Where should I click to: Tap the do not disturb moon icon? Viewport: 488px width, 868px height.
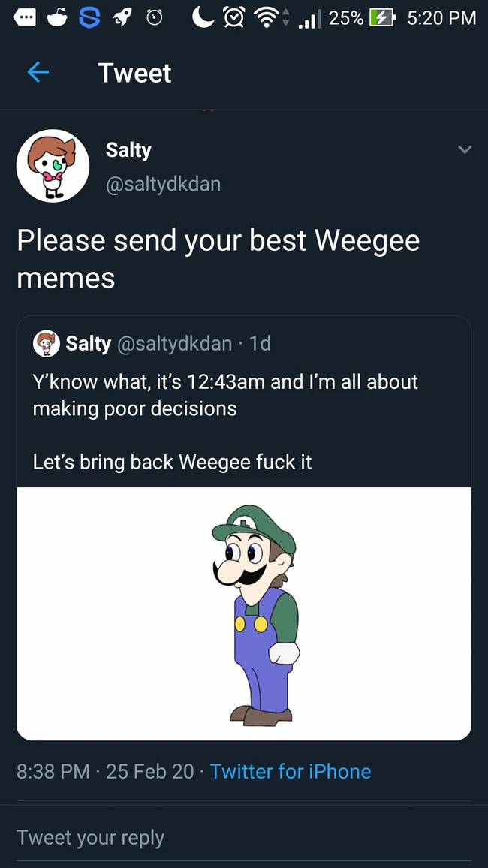(x=201, y=17)
